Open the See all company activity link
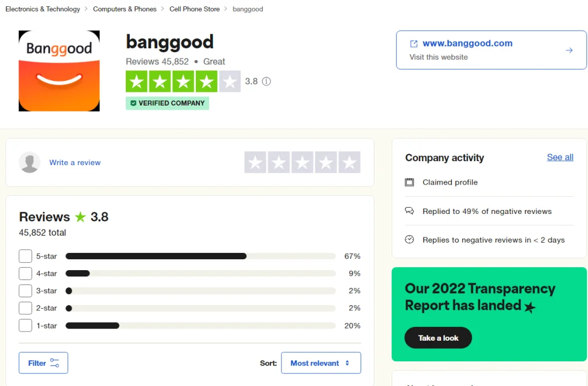 pyautogui.click(x=559, y=157)
